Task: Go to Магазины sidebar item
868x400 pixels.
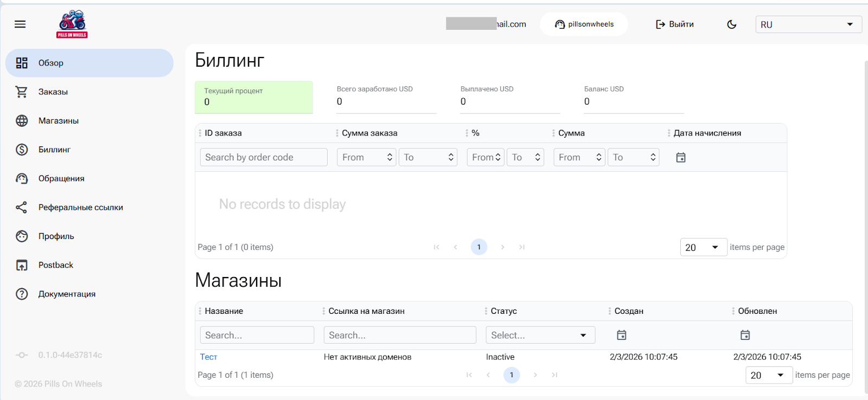Action: click(59, 121)
